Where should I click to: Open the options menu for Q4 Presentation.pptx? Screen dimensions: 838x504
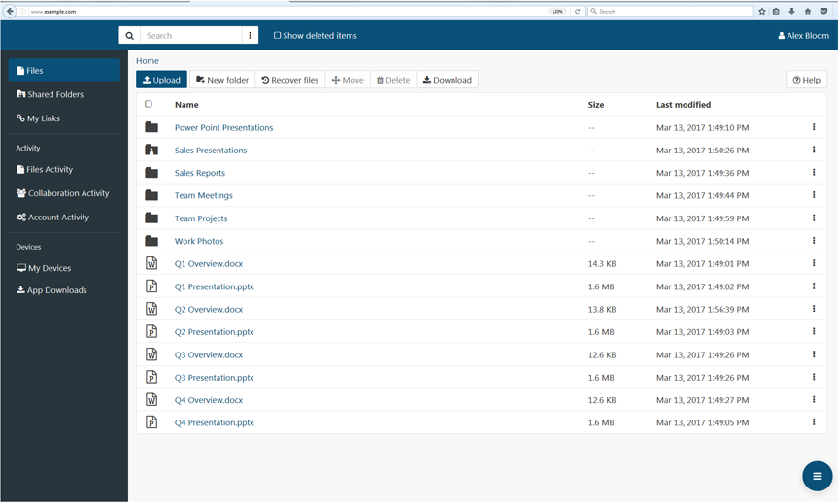[x=814, y=422]
